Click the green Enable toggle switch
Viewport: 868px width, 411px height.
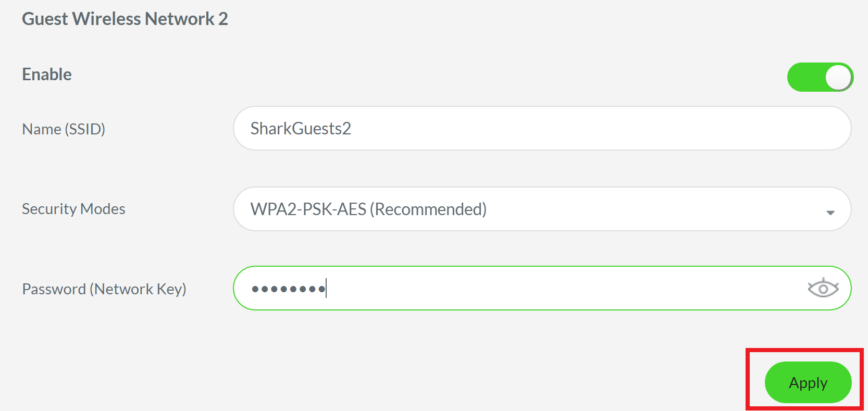(820, 77)
